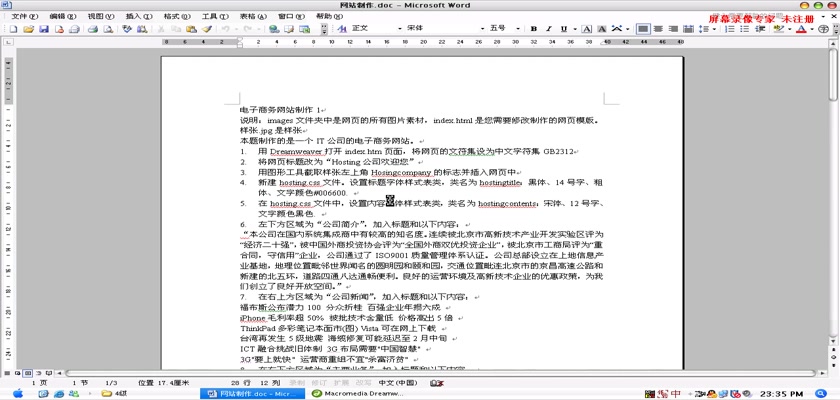Align text right button
The image size is (840, 400).
[674, 28]
